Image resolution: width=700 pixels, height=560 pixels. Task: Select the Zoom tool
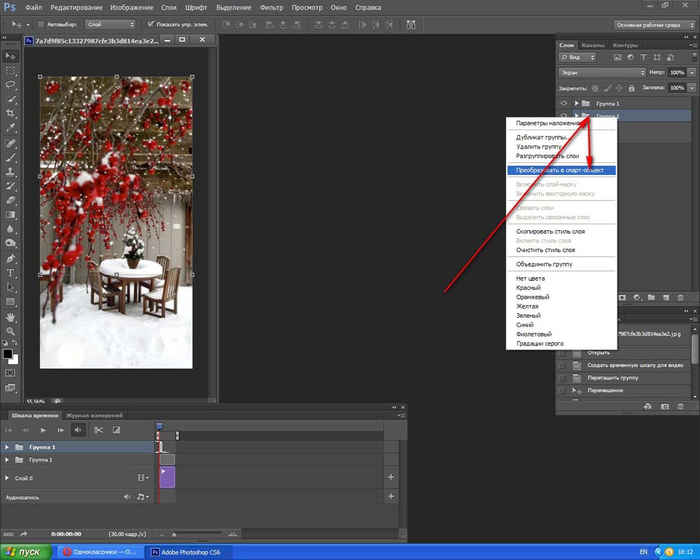click(x=10, y=331)
